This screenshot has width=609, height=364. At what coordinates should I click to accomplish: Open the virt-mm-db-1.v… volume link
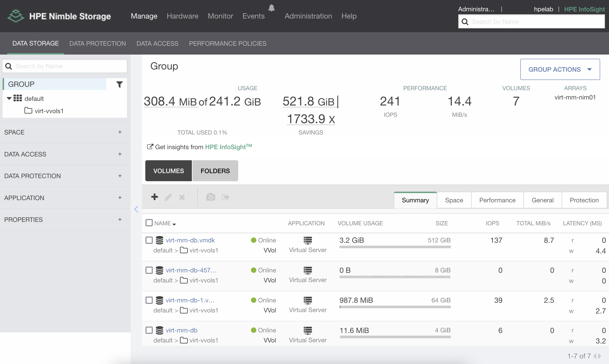coord(190,300)
